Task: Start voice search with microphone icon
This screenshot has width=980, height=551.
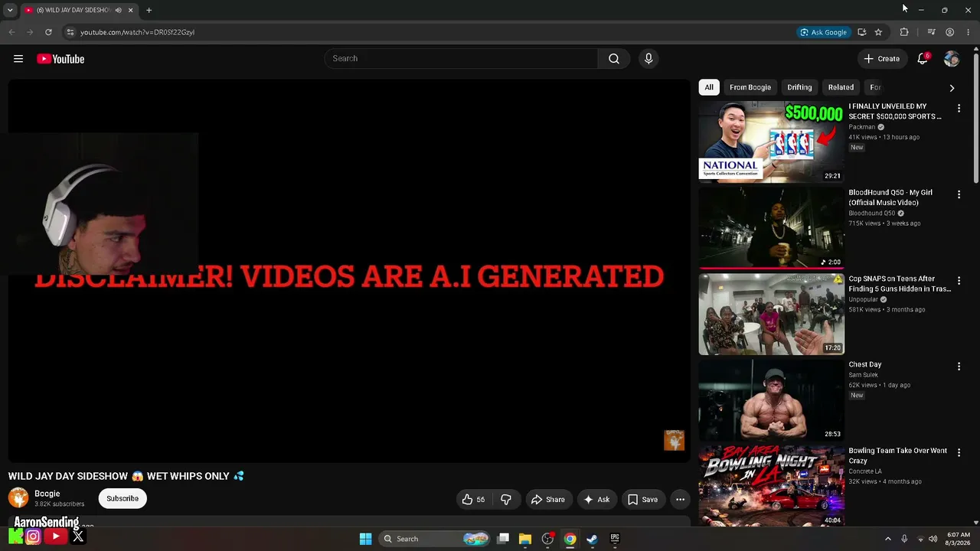Action: pos(648,59)
